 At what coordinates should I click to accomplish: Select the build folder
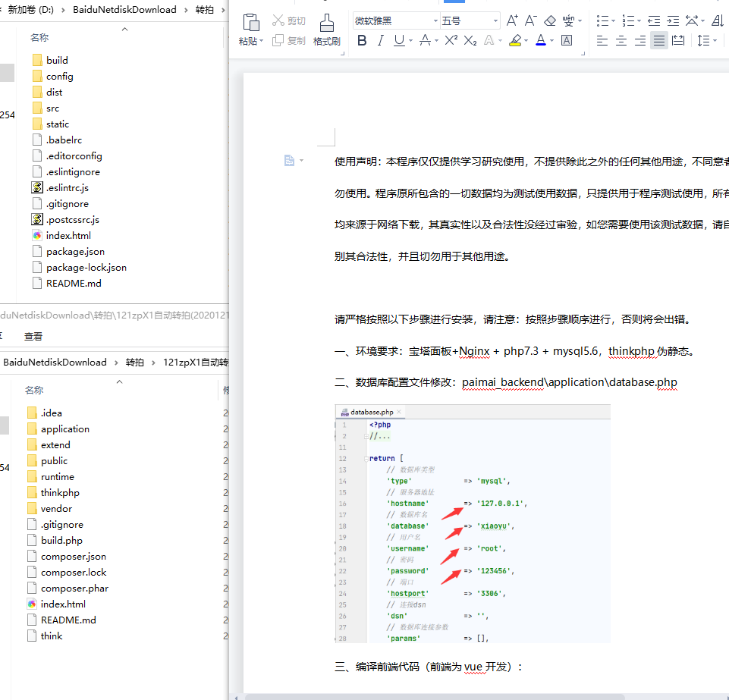[50, 60]
